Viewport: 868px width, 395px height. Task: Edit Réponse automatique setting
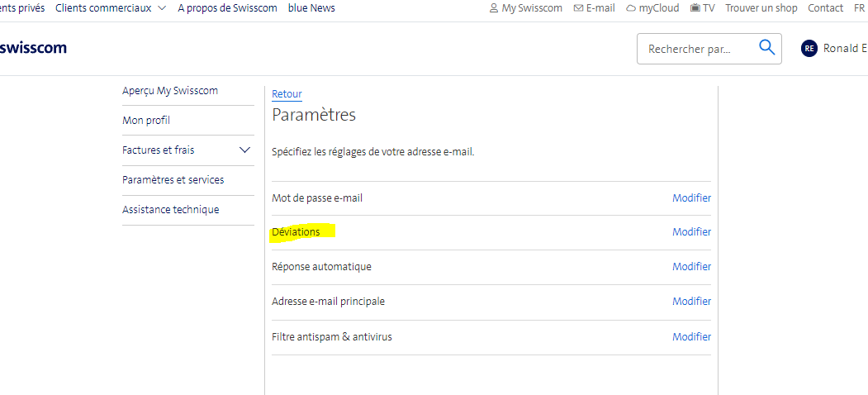pyautogui.click(x=691, y=267)
